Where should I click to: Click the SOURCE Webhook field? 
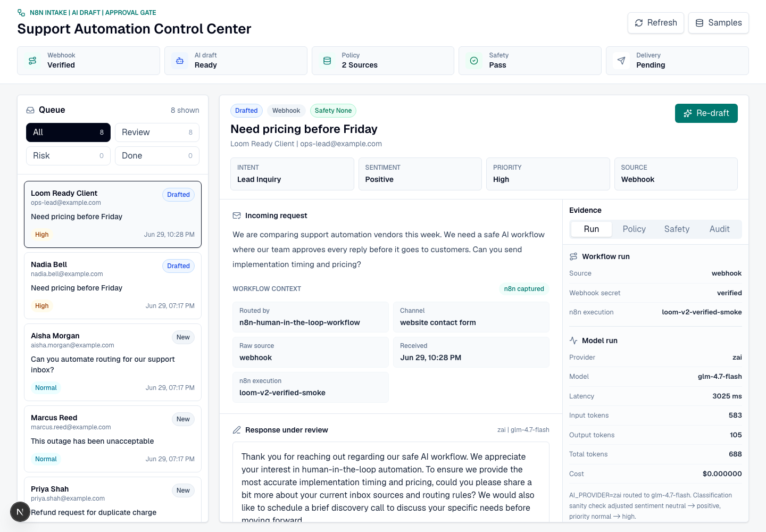pos(676,174)
